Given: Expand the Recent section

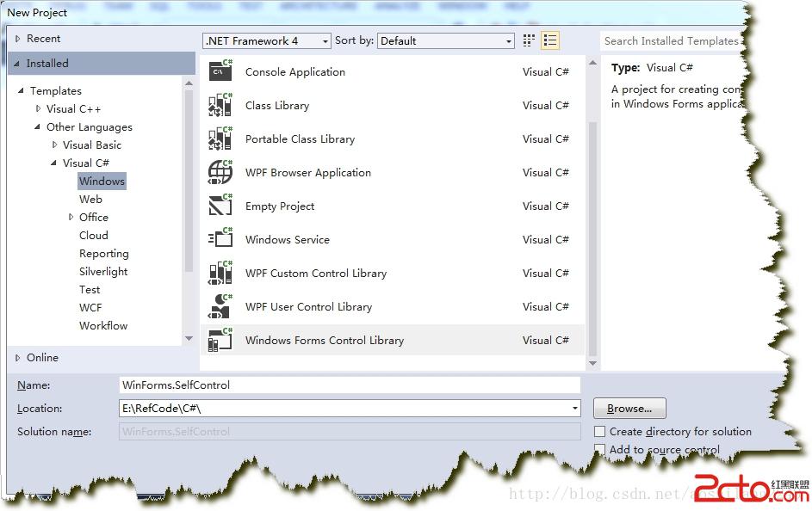Looking at the screenshot, I should (x=17, y=39).
